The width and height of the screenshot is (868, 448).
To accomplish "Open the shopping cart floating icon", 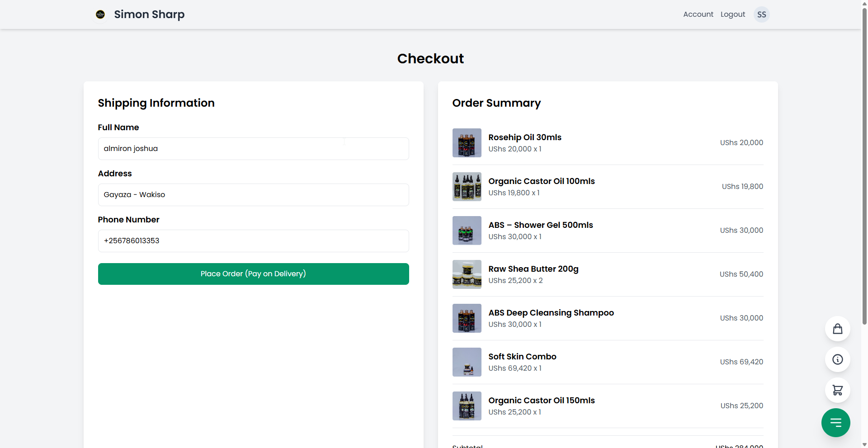I will [837, 390].
